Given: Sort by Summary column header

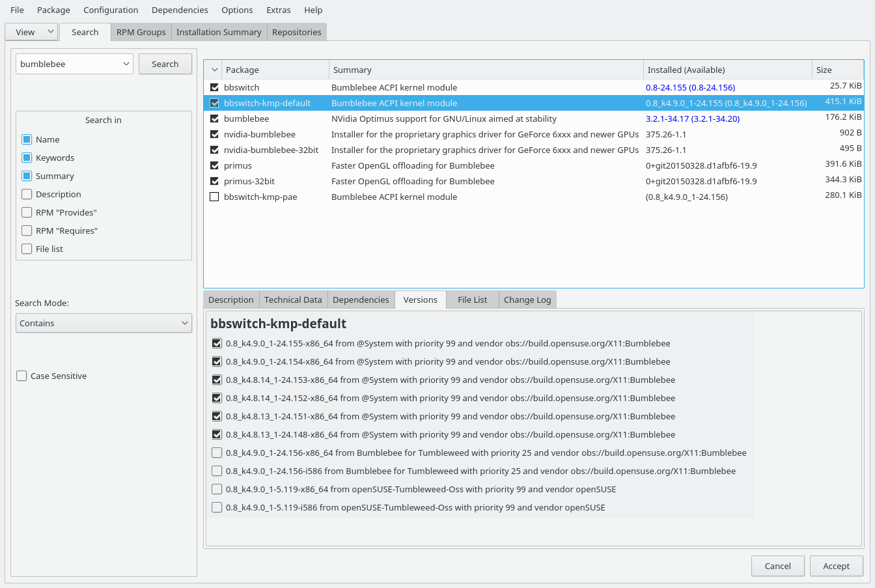Looking at the screenshot, I should click(x=486, y=70).
